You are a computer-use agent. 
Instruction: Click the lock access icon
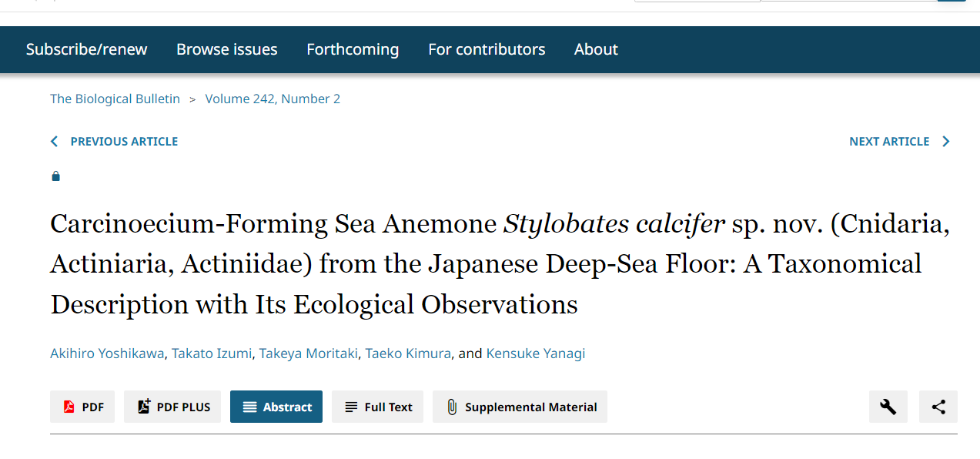point(55,176)
